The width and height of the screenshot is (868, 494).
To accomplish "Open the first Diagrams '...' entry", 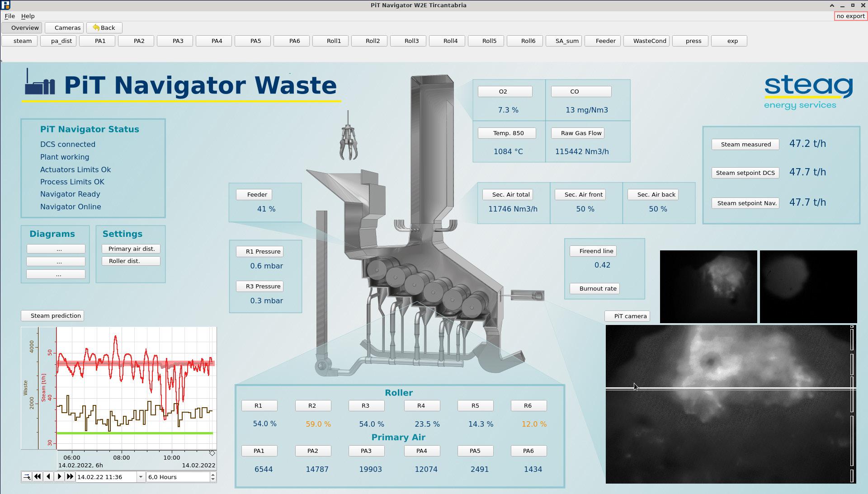I will point(56,249).
